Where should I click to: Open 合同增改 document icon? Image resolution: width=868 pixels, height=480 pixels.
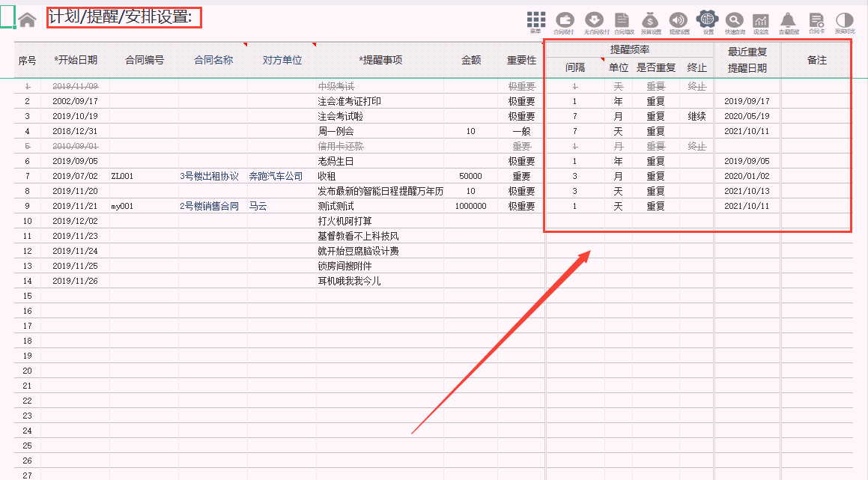(x=622, y=19)
